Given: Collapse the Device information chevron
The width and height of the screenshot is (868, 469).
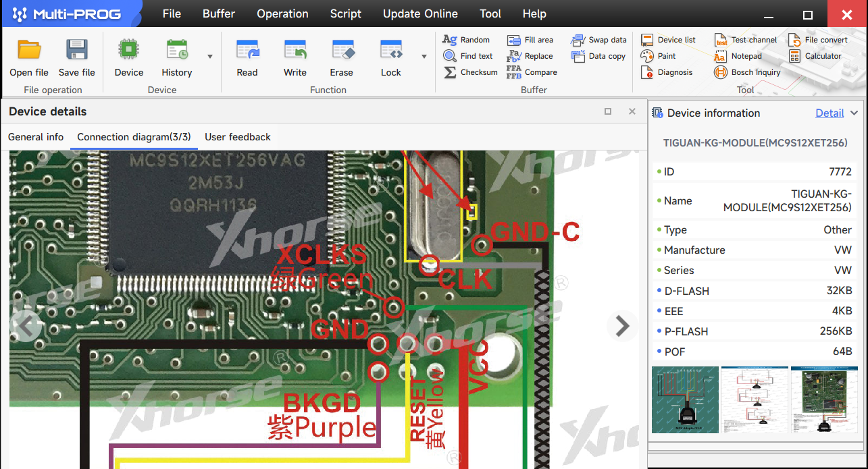Looking at the screenshot, I should tap(854, 113).
